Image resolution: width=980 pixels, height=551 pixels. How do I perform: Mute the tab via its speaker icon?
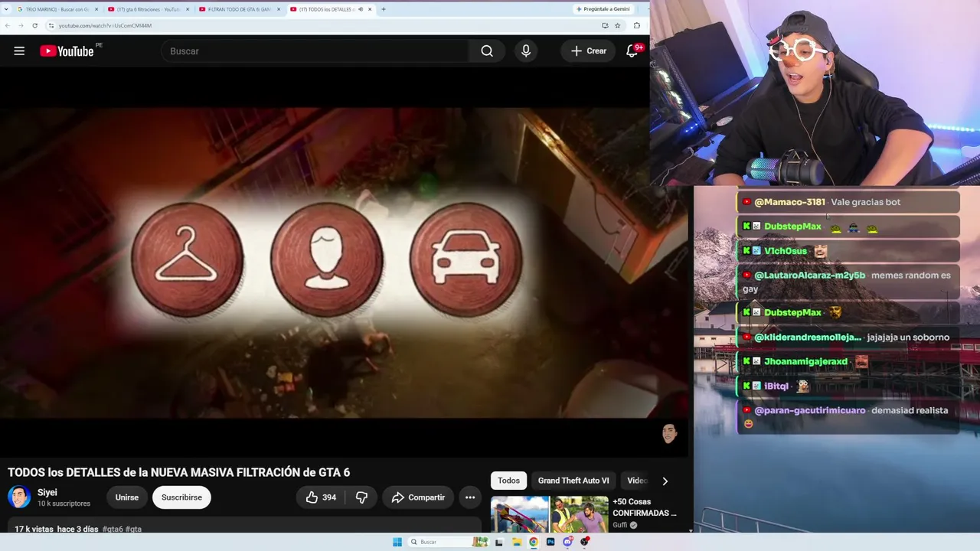[x=360, y=9]
